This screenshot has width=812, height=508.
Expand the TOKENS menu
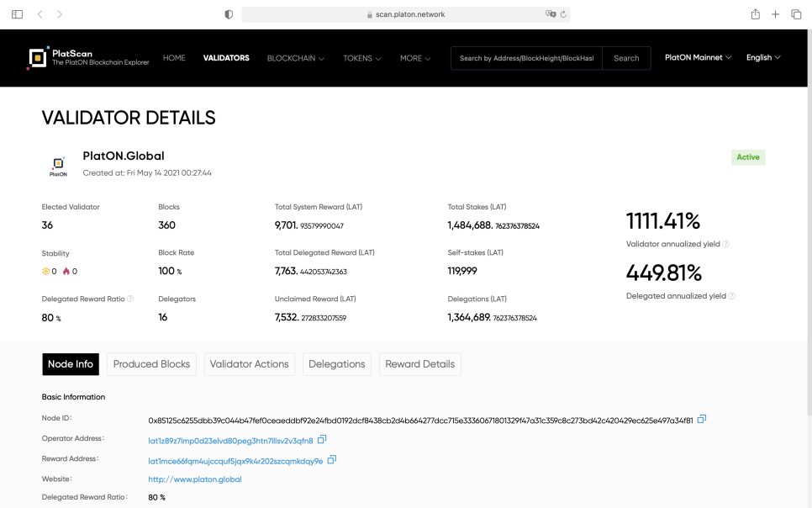[x=362, y=59]
